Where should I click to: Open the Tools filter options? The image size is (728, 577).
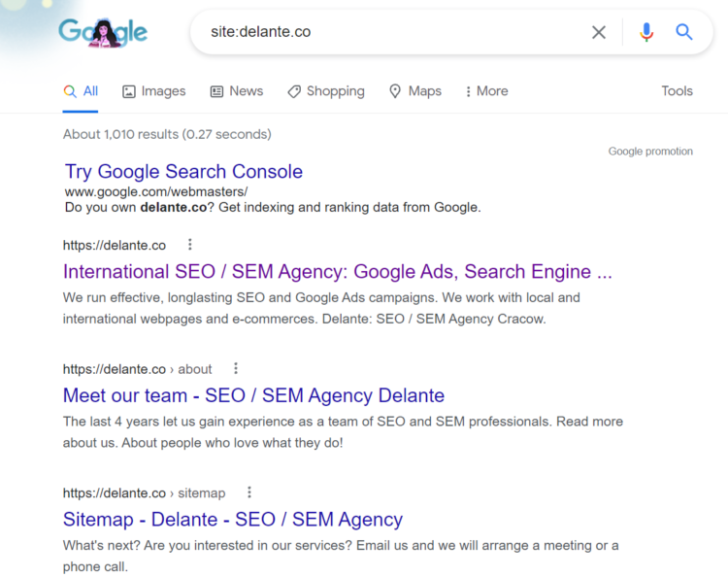[677, 91]
